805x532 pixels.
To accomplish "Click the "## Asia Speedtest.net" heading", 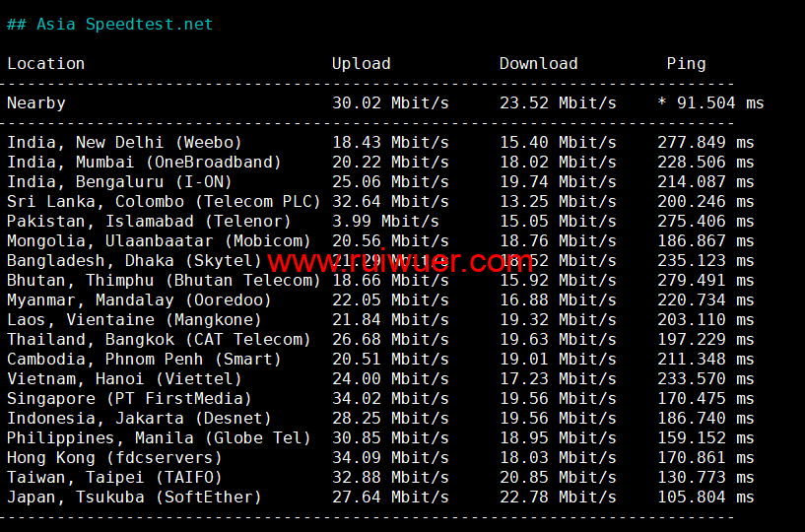I will pos(109,24).
